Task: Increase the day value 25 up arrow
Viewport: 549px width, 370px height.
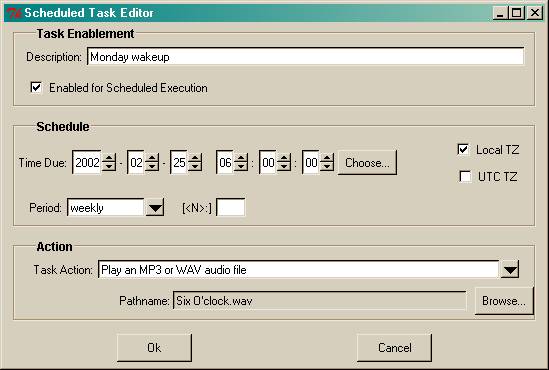Action: [195, 158]
